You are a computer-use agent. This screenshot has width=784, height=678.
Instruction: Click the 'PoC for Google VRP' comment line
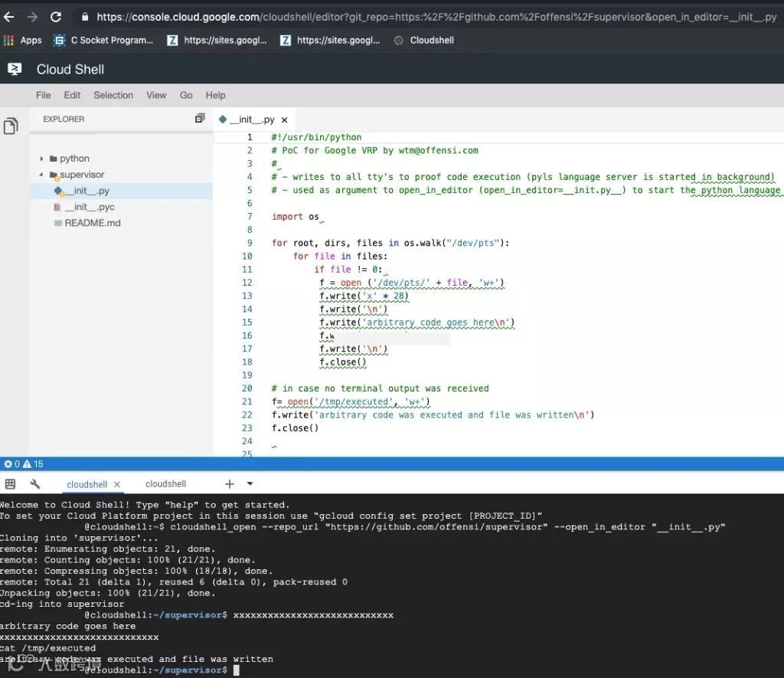click(375, 150)
